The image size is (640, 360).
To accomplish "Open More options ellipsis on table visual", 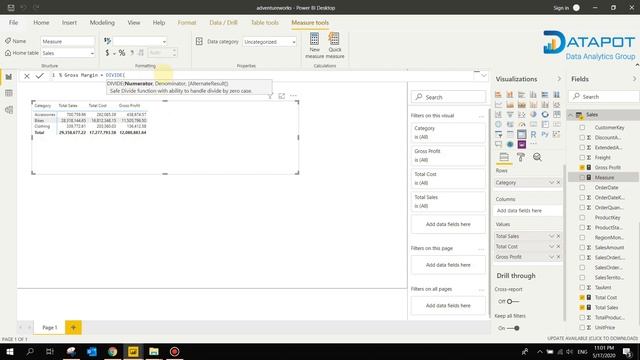I will pos(293,96).
